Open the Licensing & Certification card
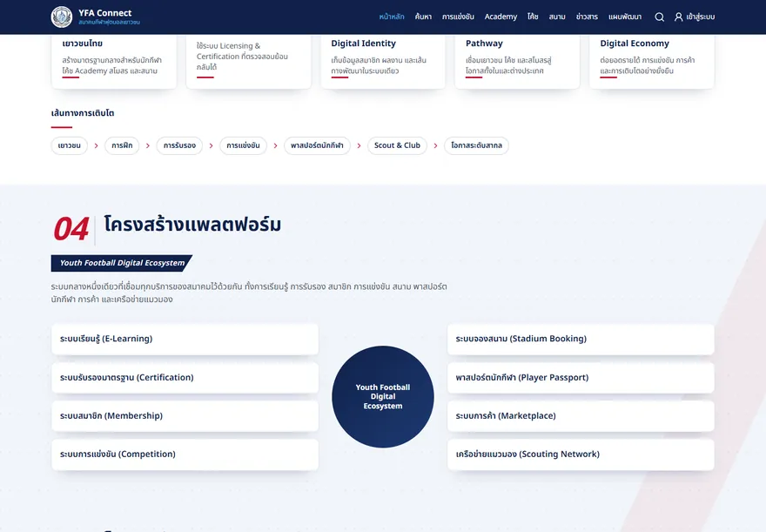 click(x=249, y=61)
